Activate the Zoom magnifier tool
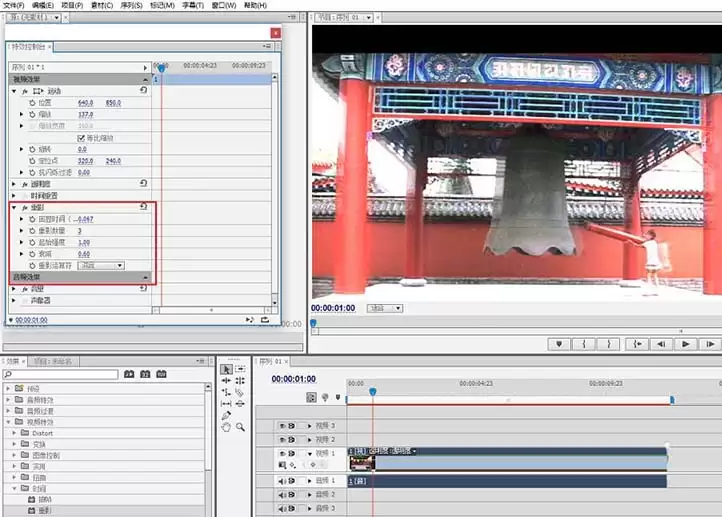 (x=240, y=427)
